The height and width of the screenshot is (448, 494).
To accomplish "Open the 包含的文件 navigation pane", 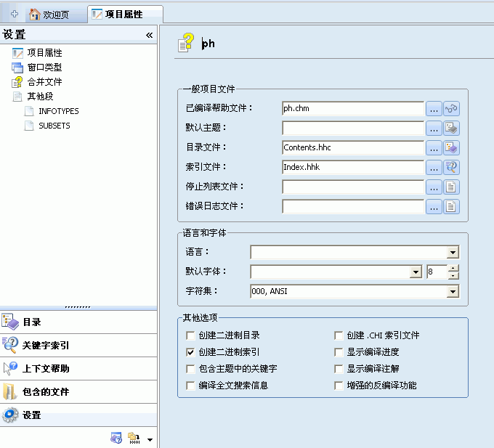I will [x=78, y=392].
